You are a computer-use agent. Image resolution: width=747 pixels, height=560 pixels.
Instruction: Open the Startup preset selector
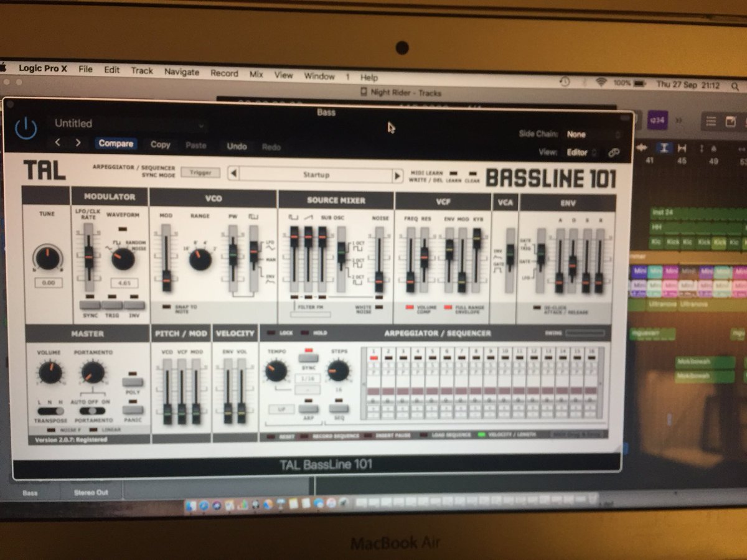316,175
